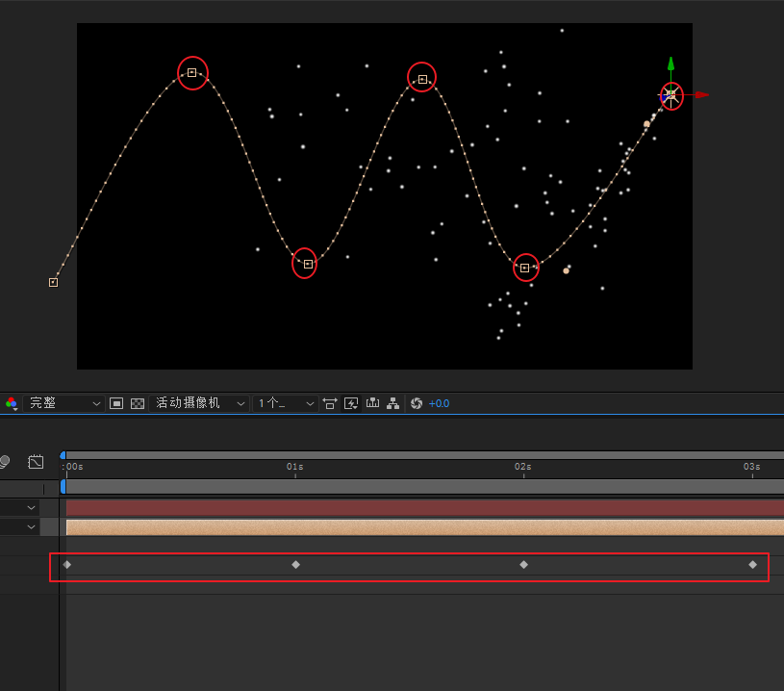The height and width of the screenshot is (691, 784).
Task: Open the 1个 view layout dropdown
Action: pos(286,403)
